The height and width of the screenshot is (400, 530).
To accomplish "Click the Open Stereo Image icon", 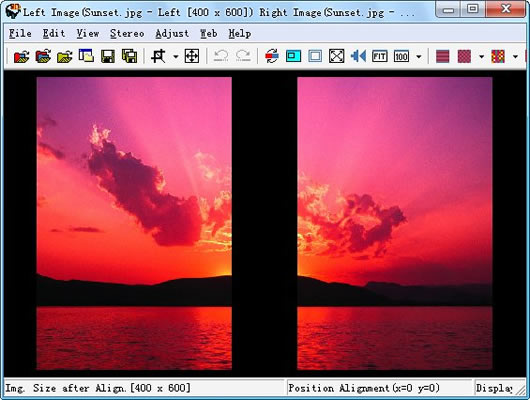I will [21, 56].
